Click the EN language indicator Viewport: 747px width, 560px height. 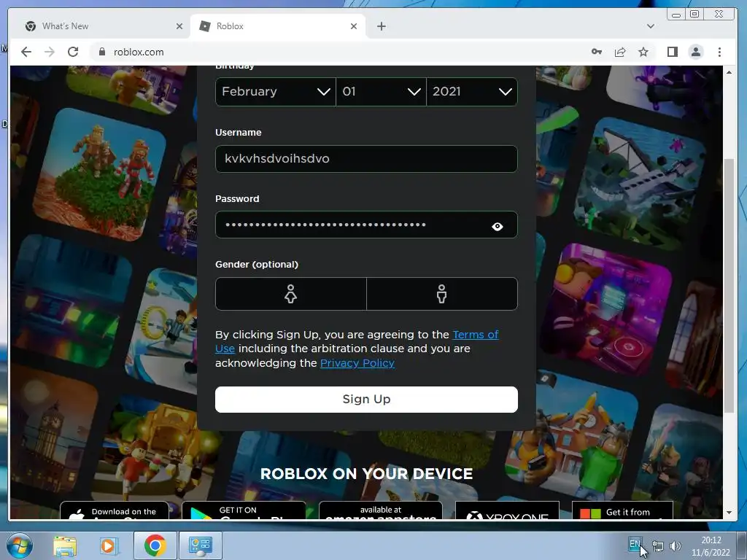point(634,544)
